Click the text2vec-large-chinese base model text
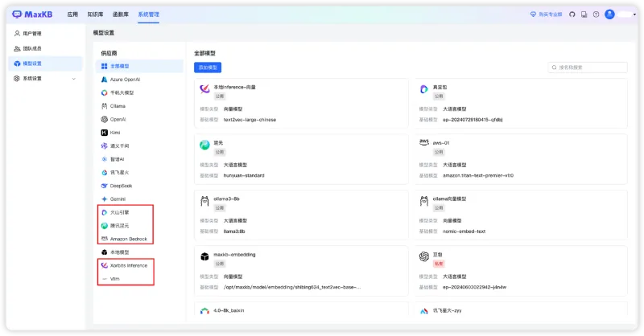 point(250,120)
